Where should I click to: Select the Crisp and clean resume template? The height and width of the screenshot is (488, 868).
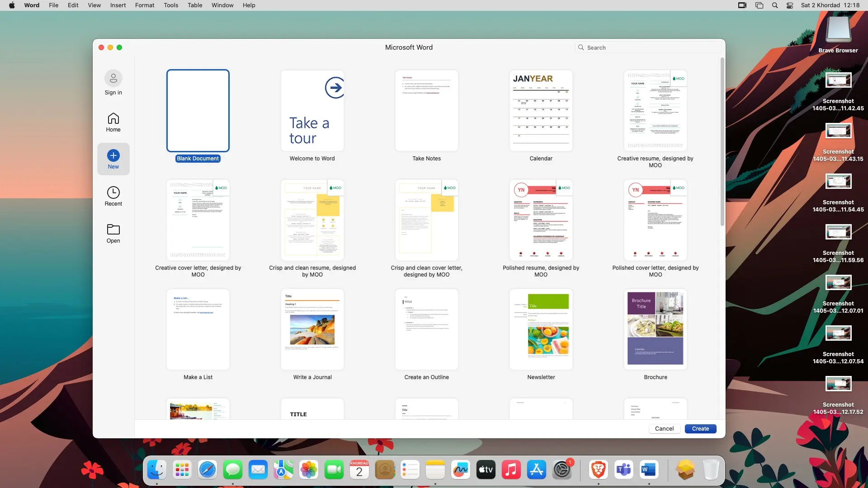tap(312, 220)
